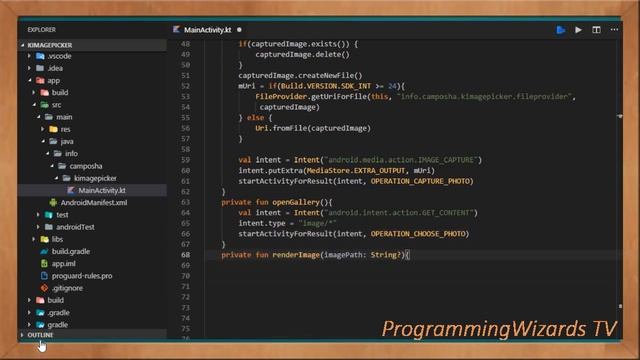The image size is (640, 360).
Task: Collapse the kimagepicker folder arrow
Action: pos(56,178)
